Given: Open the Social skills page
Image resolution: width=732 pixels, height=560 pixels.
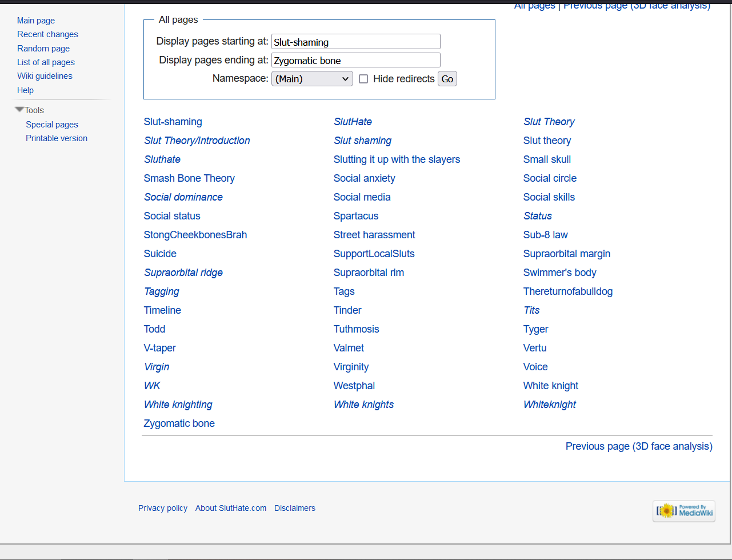Looking at the screenshot, I should coord(549,197).
